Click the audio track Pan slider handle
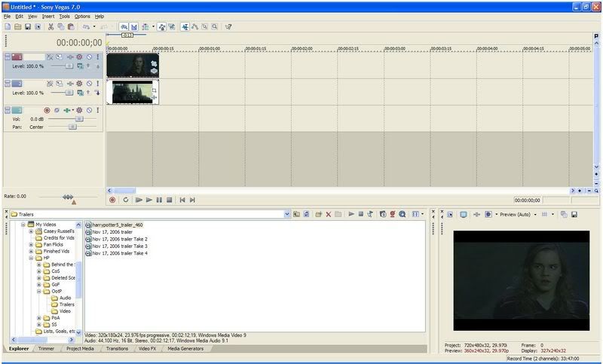The width and height of the screenshot is (603, 364). (72, 127)
